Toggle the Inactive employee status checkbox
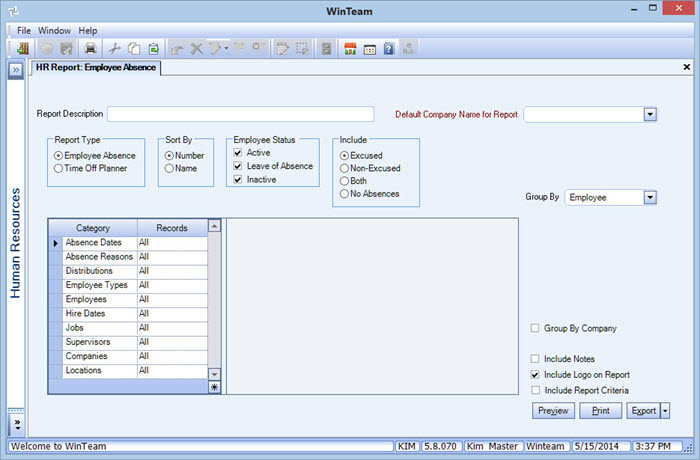Viewport: 700px width, 460px height. pos(238,180)
